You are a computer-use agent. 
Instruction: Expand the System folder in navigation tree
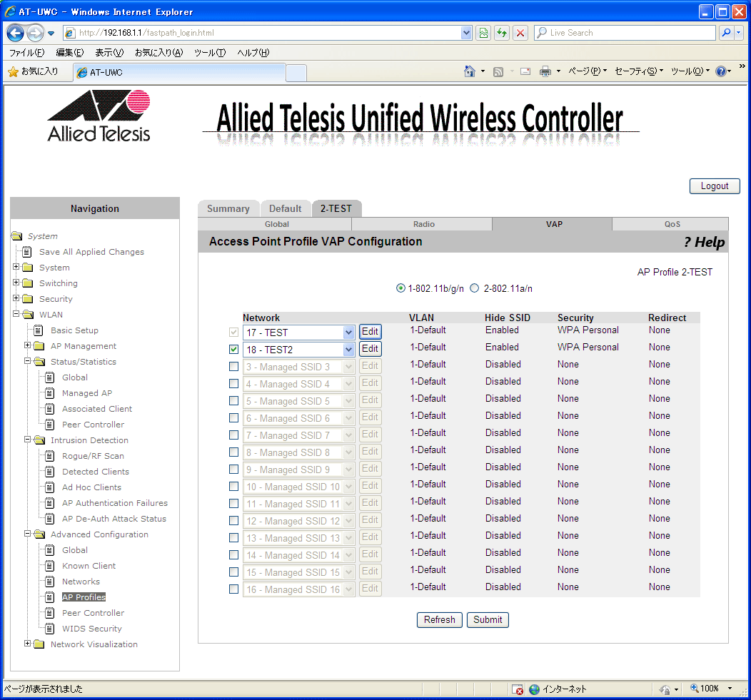click(x=16, y=267)
